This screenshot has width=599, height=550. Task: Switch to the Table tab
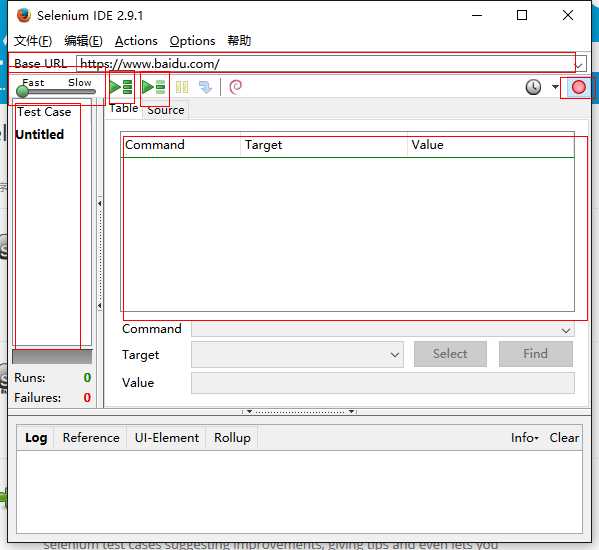[124, 108]
